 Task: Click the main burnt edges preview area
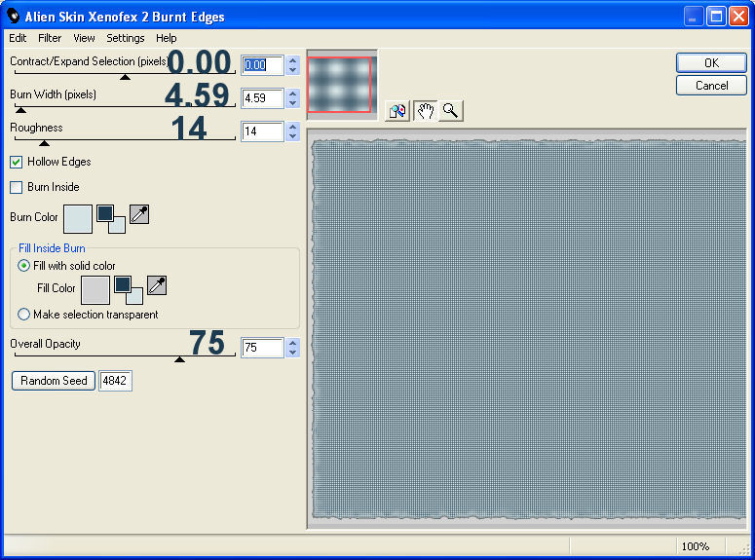pyautogui.click(x=528, y=329)
